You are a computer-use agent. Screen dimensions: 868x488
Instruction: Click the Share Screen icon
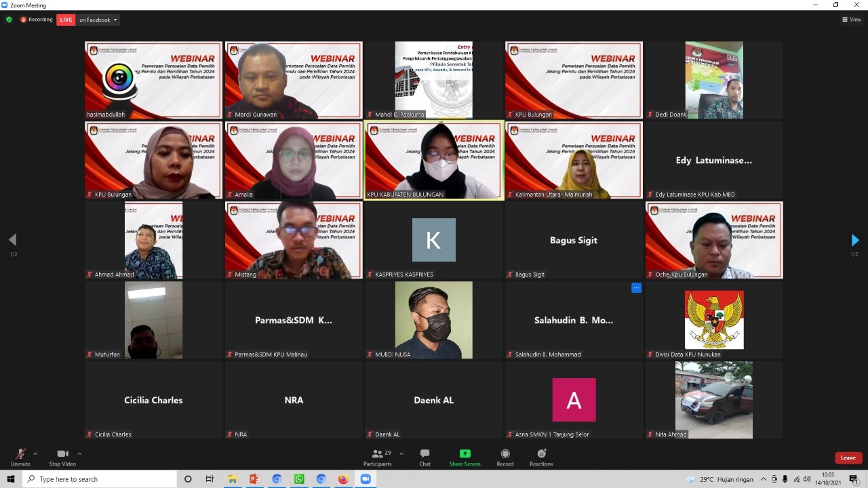pos(465,457)
